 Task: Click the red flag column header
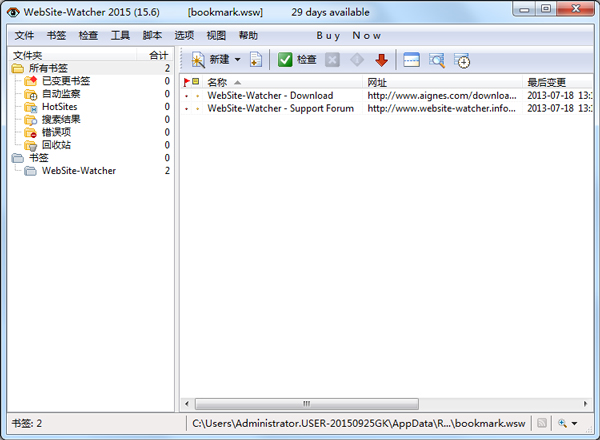(x=186, y=82)
